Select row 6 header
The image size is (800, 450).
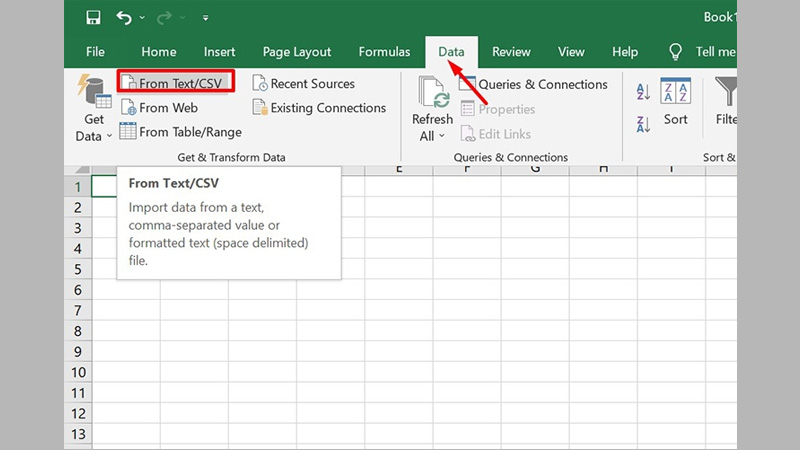[x=78, y=290]
